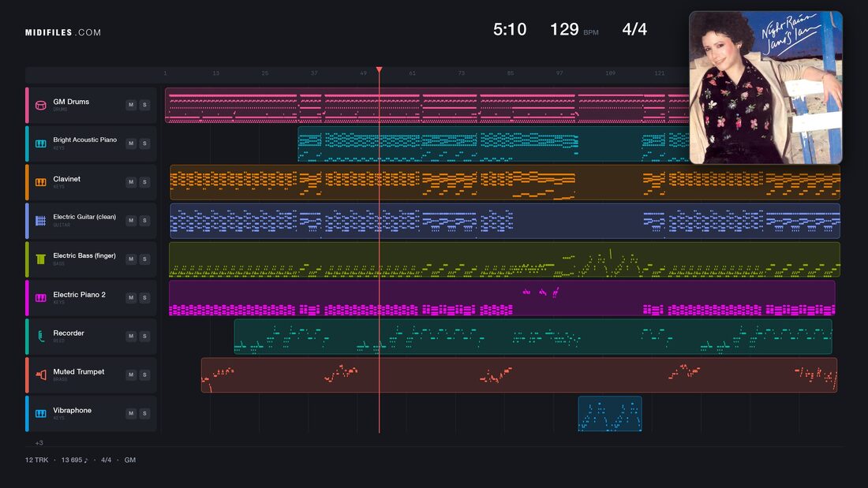Open the MIDIFILES.COM logo link
The width and height of the screenshot is (868, 488).
(x=63, y=32)
